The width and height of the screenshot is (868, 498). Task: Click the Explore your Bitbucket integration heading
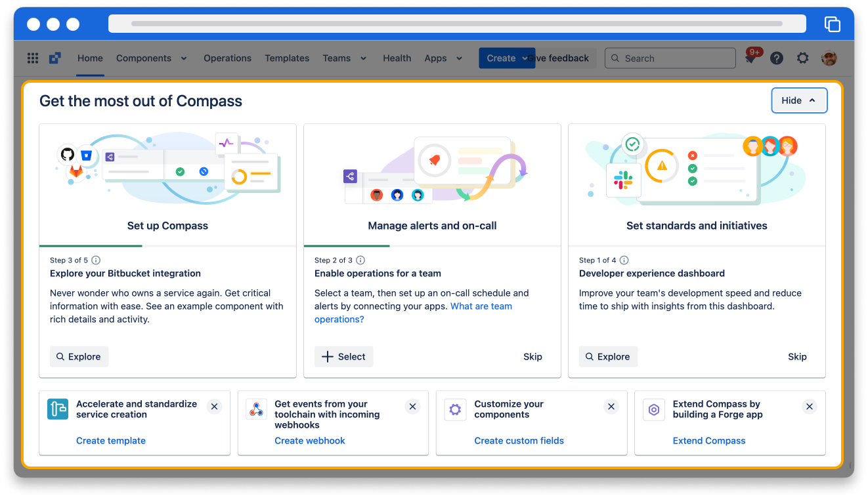click(125, 274)
